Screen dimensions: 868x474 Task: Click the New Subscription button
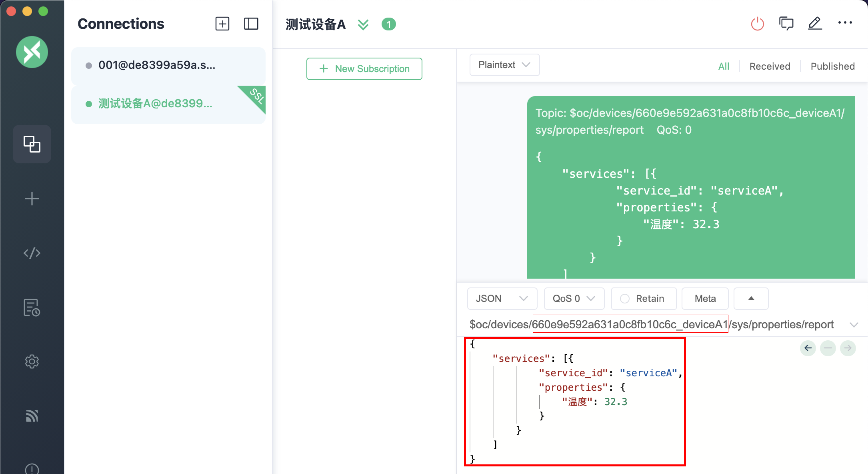click(364, 69)
